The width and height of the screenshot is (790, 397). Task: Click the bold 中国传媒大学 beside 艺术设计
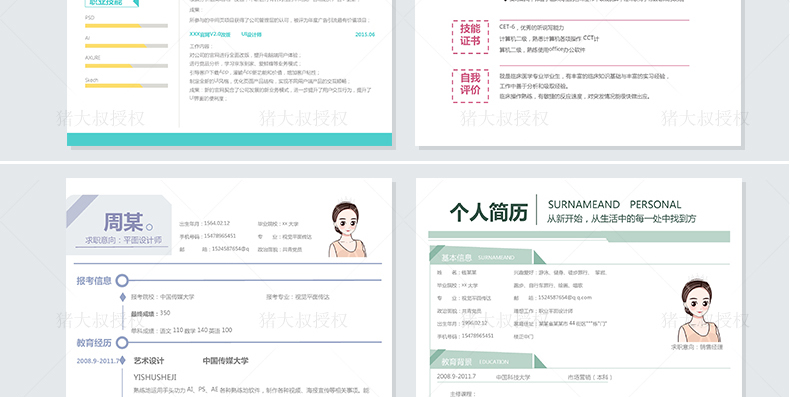[225, 361]
